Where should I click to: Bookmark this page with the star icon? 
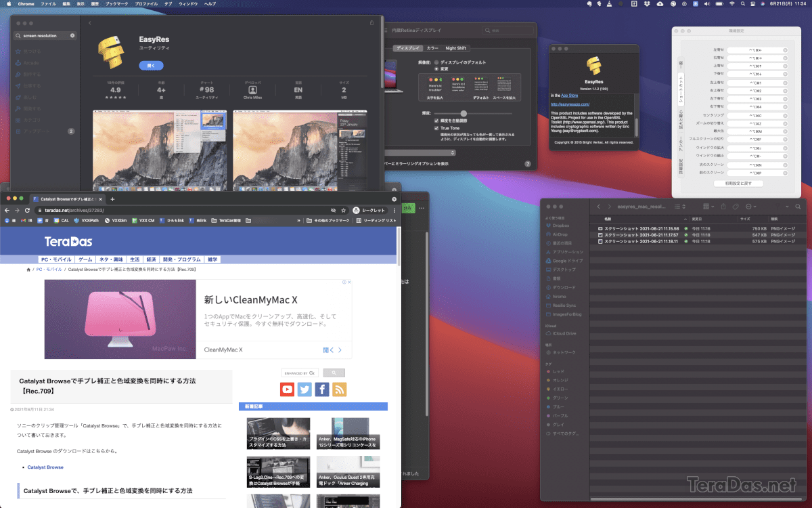(x=344, y=211)
